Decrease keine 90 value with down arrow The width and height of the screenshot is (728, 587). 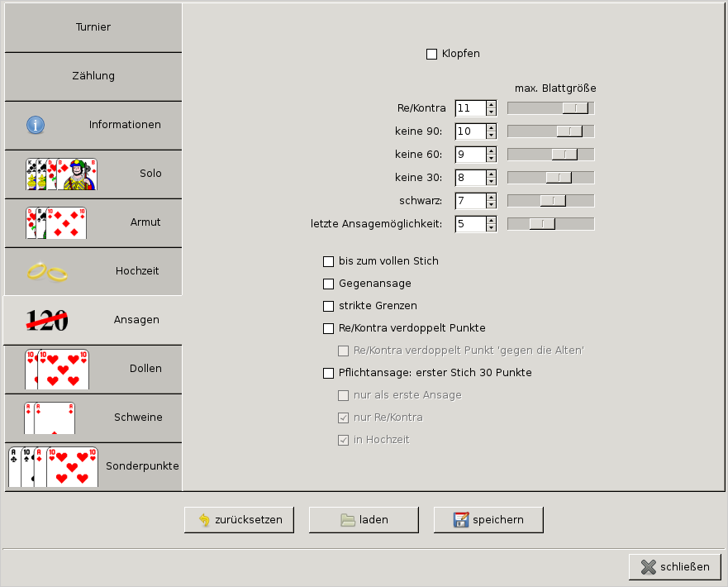492,135
